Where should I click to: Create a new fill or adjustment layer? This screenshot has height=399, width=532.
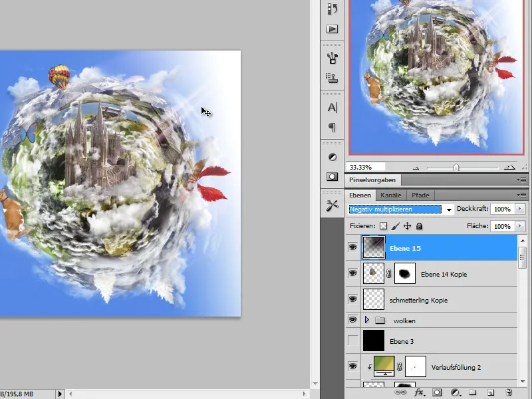[456, 392]
